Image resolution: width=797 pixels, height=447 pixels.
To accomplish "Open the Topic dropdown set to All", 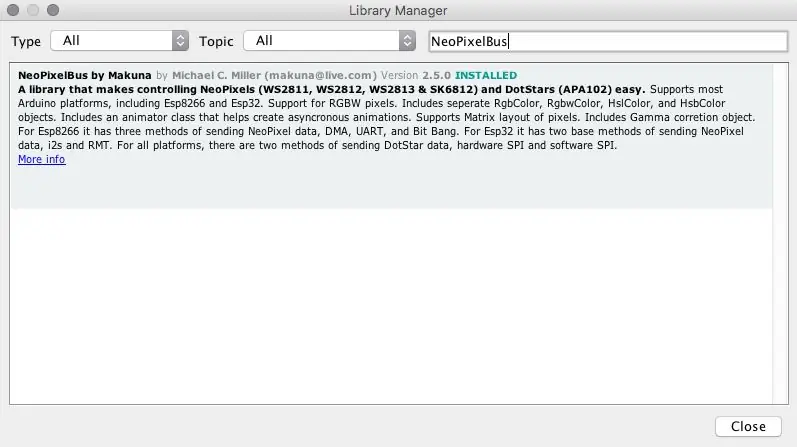I will coord(329,41).
